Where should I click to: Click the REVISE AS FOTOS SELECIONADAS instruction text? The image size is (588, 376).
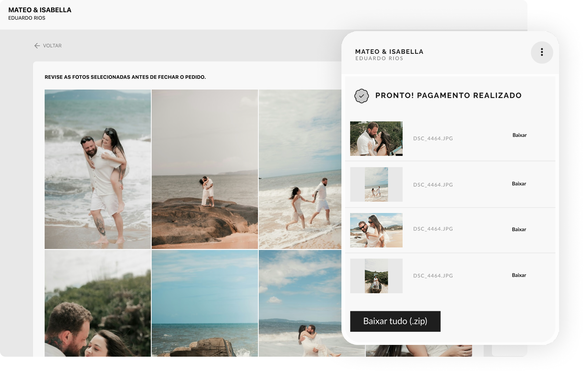point(125,77)
